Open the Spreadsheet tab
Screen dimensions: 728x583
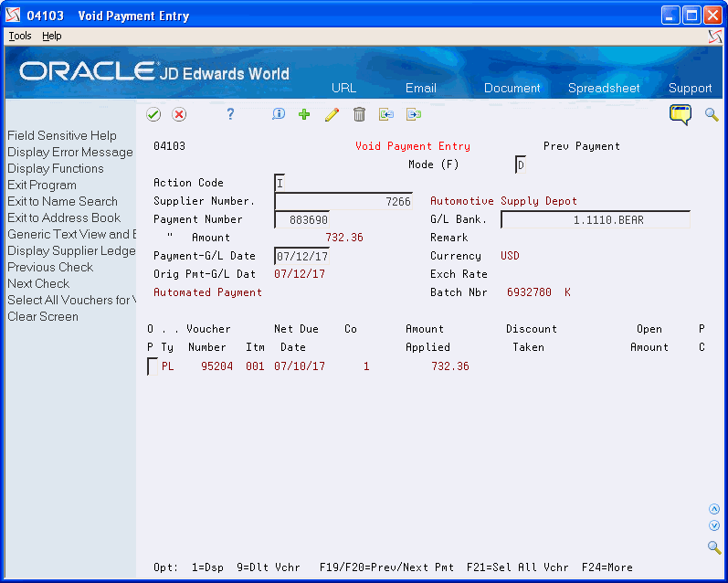604,89
